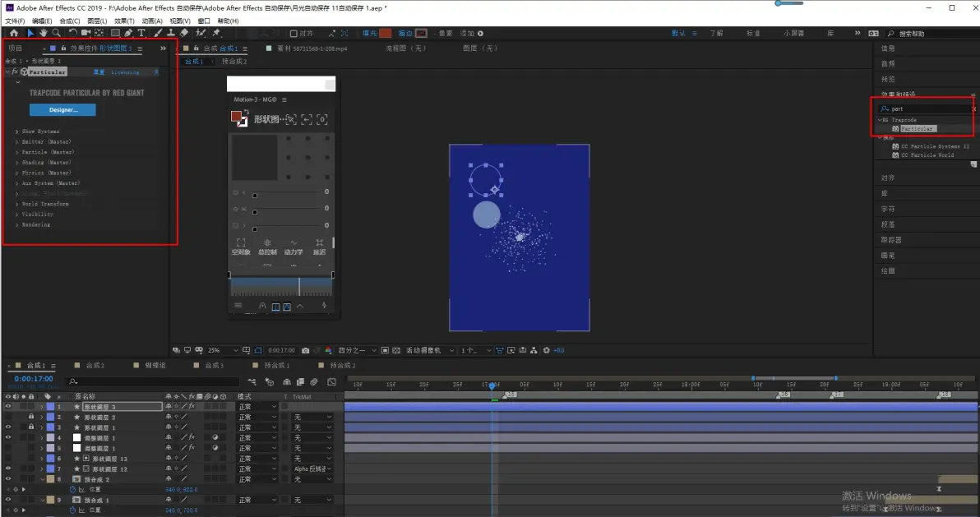Click the 重置 reset link for Particular
980x517 pixels.
point(99,72)
